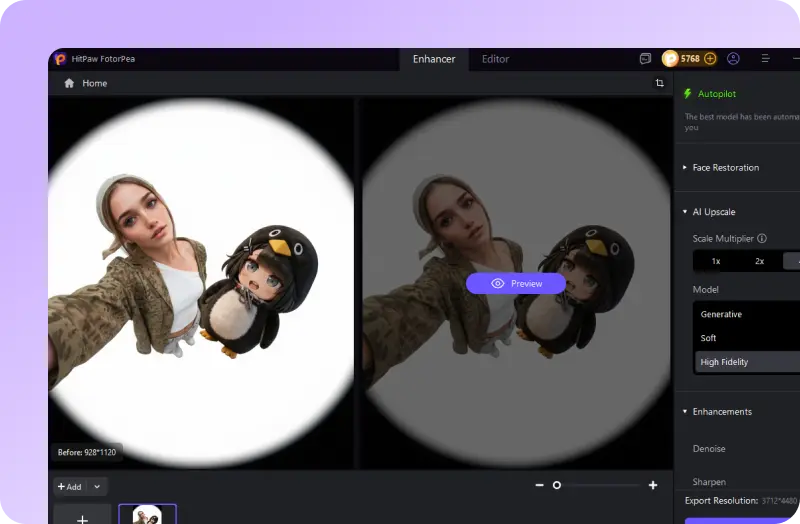Click the Add button

click(70, 487)
